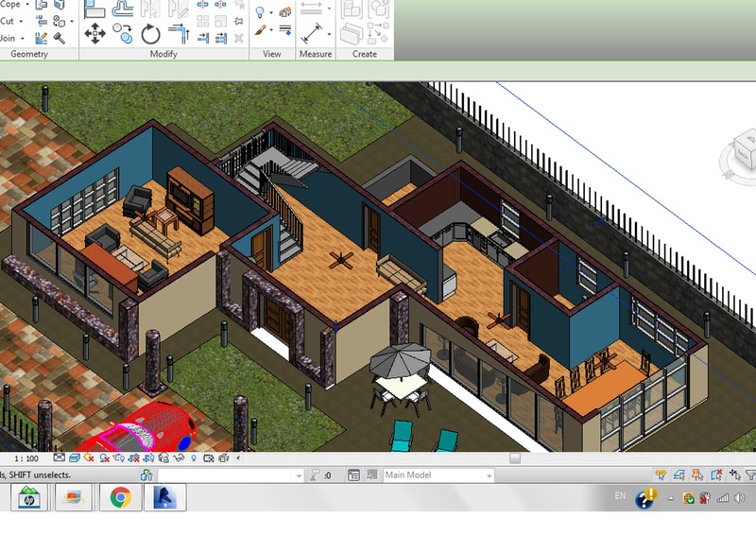The width and height of the screenshot is (756, 535).
Task: Select the Move tool in Modify panel
Action: (94, 34)
